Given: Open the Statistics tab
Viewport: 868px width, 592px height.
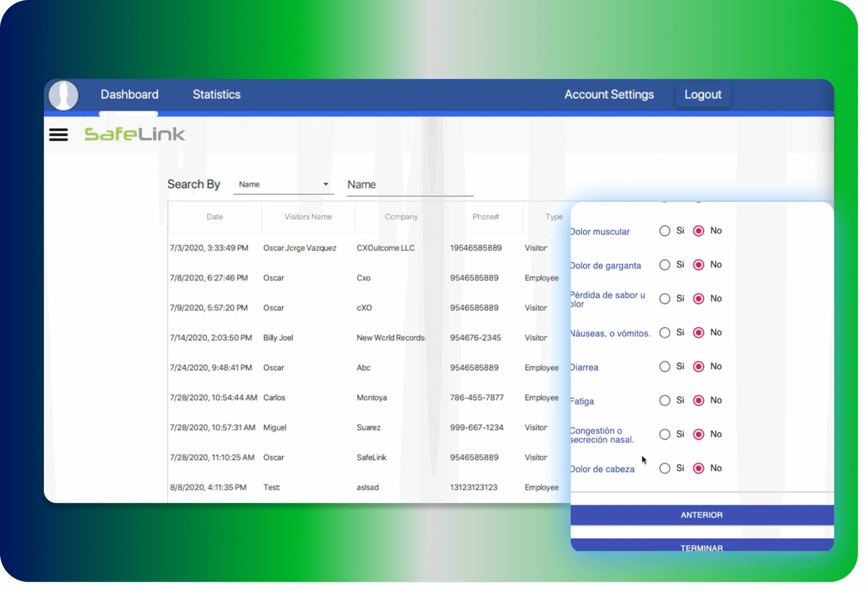Looking at the screenshot, I should [x=216, y=94].
